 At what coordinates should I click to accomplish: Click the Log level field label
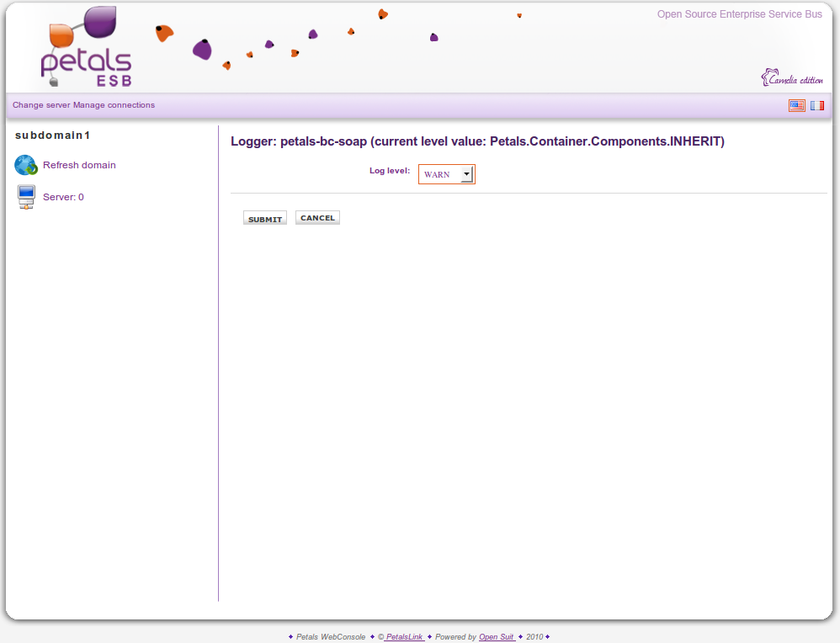pos(389,171)
